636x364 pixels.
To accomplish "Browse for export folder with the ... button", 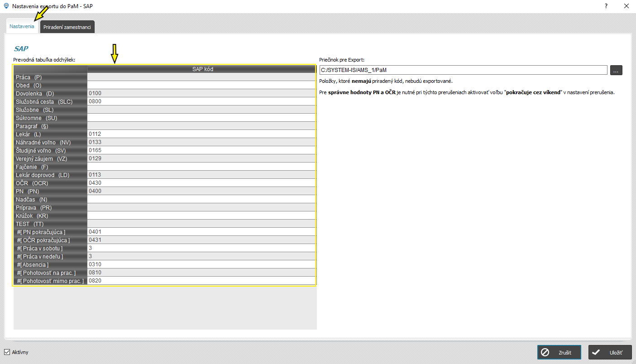I will pos(616,70).
